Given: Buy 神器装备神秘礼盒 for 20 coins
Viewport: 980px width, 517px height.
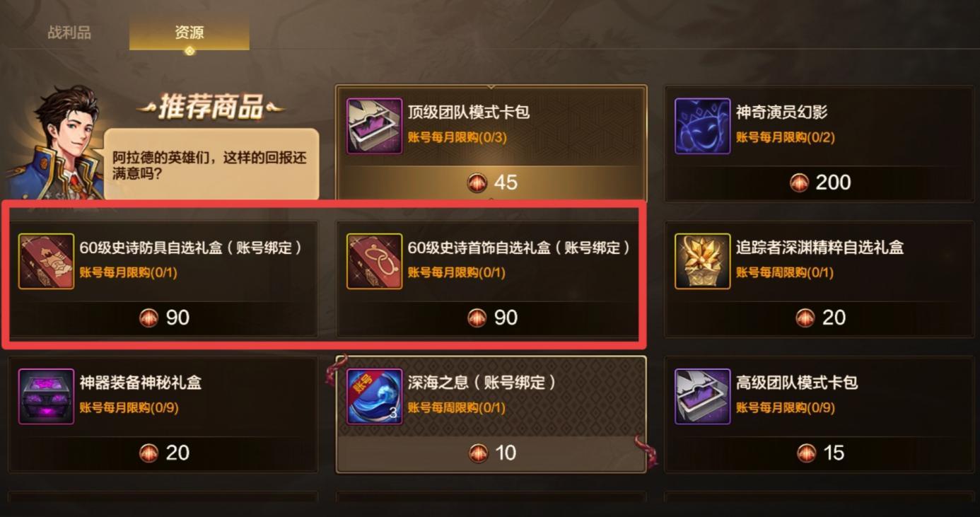Looking at the screenshot, I should (x=164, y=453).
